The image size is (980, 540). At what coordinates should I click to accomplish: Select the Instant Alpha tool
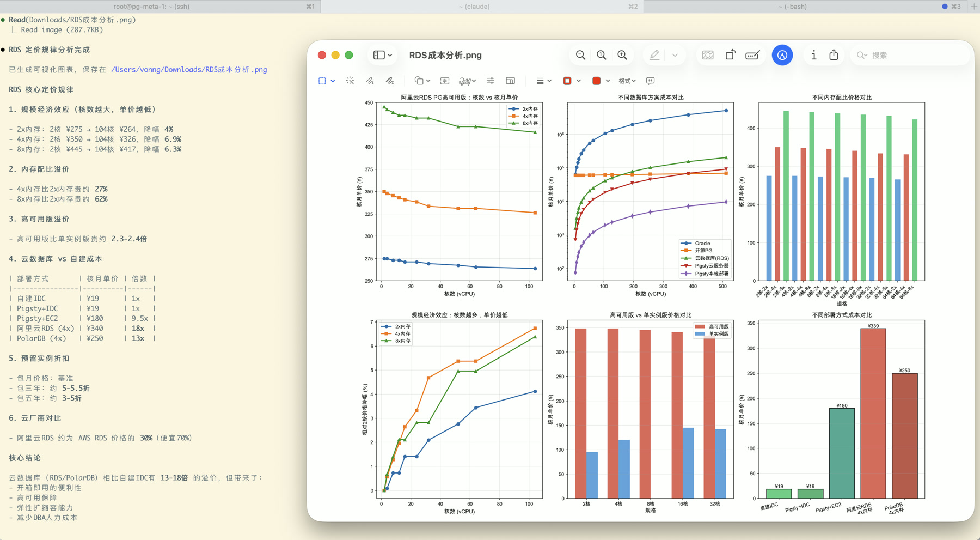[x=350, y=80]
